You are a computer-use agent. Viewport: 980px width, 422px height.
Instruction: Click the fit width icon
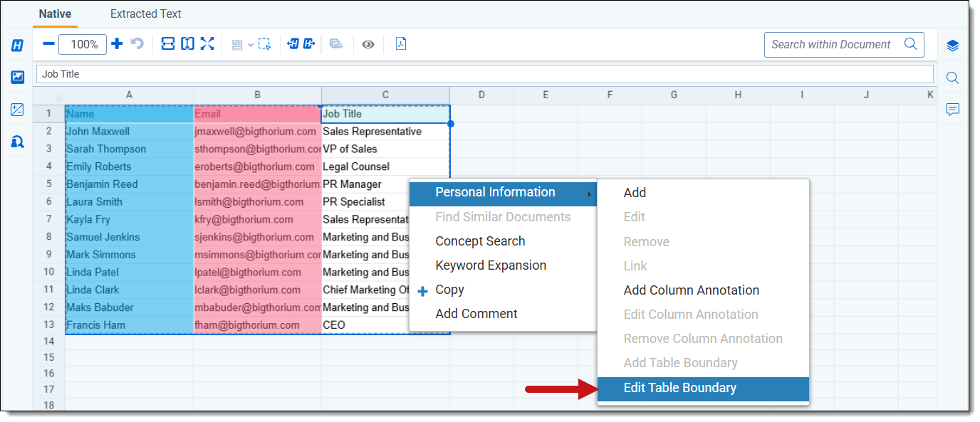point(168,44)
